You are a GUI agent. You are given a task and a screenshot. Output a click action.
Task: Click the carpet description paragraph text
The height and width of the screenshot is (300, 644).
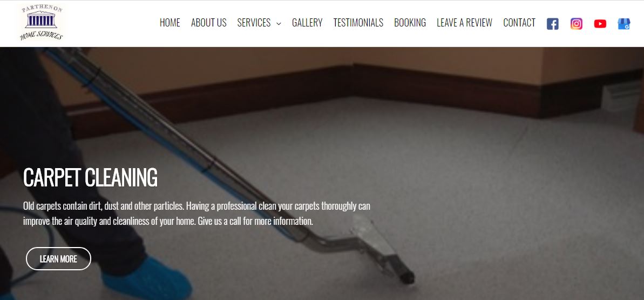point(196,214)
